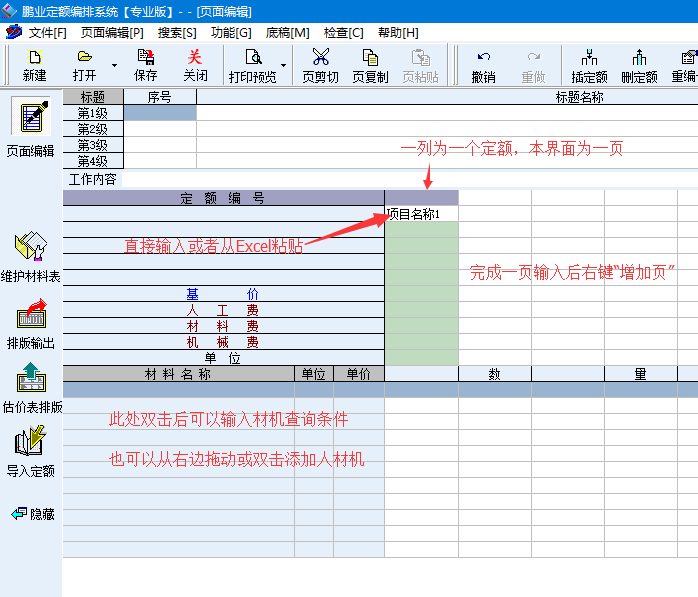Click the 序号 column header
This screenshot has width=698, height=597.
pyautogui.click(x=160, y=97)
